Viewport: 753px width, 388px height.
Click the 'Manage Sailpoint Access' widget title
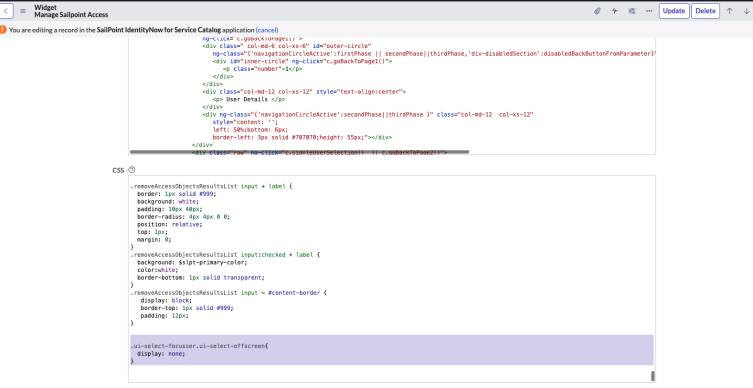[x=71, y=14]
